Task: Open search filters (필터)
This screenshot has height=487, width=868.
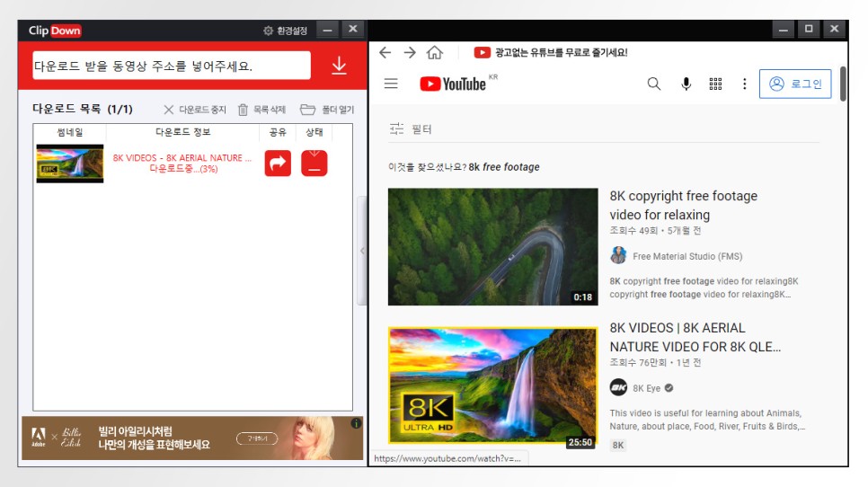Action: [411, 129]
